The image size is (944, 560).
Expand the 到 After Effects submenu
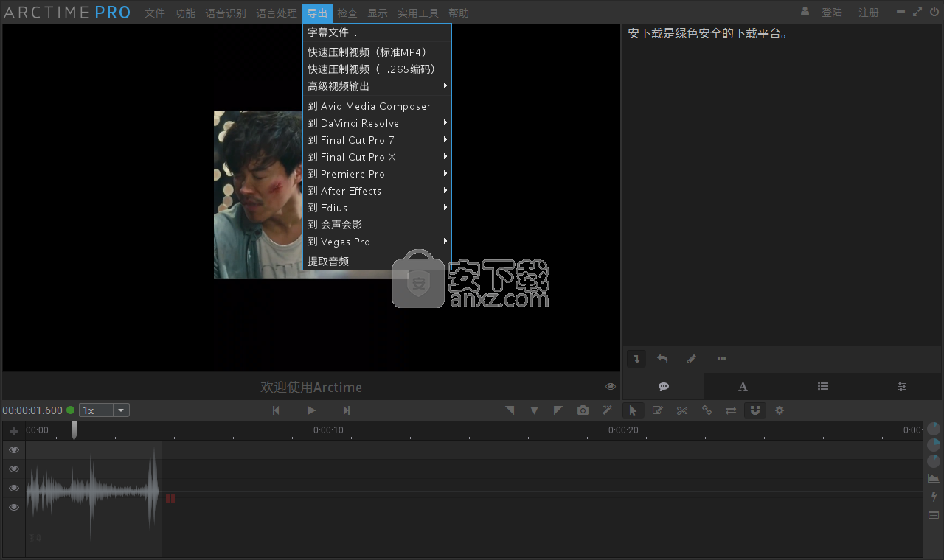coord(377,191)
